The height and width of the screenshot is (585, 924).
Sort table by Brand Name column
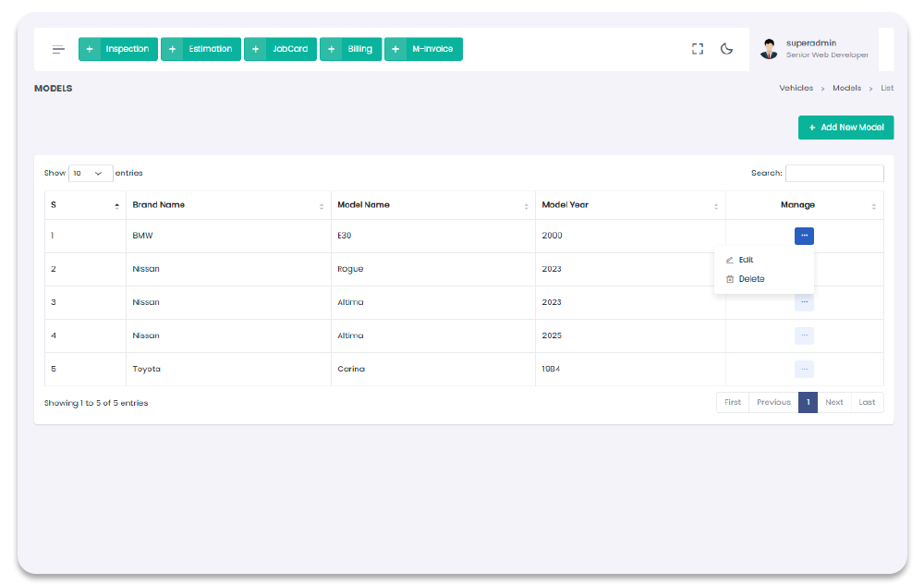pos(228,205)
